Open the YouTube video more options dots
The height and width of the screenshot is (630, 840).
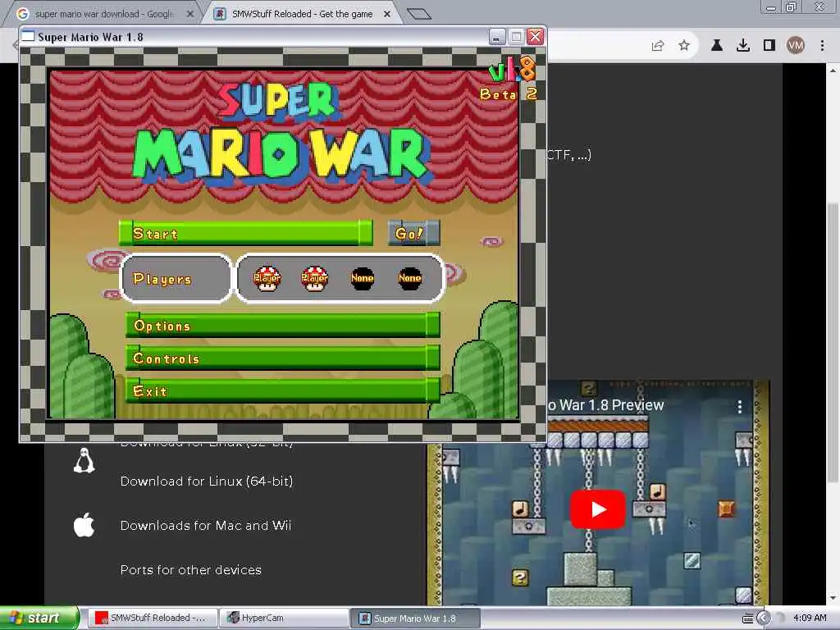(x=740, y=407)
